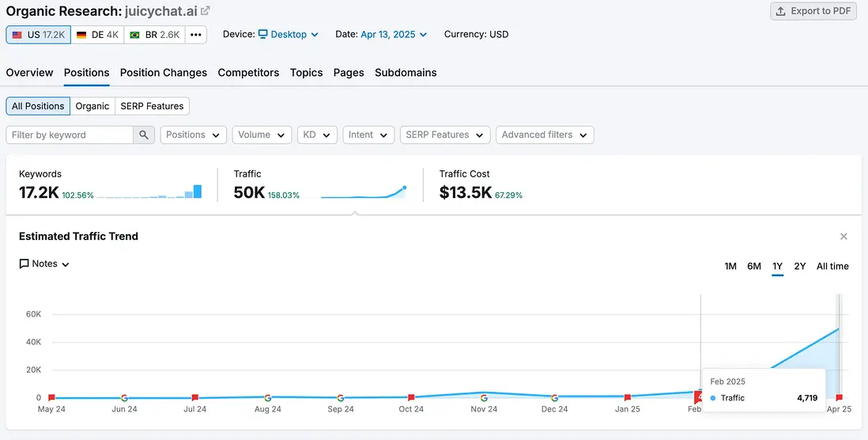The width and height of the screenshot is (868, 440).
Task: Switch to the Position Changes tab
Action: [164, 73]
